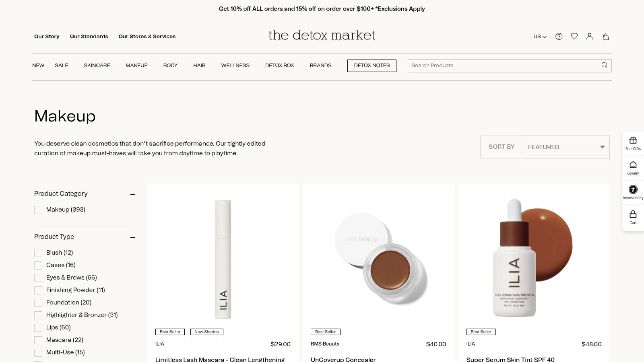Open the ILIA Limitless Lash Mascara image
644x362 pixels.
tap(223, 259)
